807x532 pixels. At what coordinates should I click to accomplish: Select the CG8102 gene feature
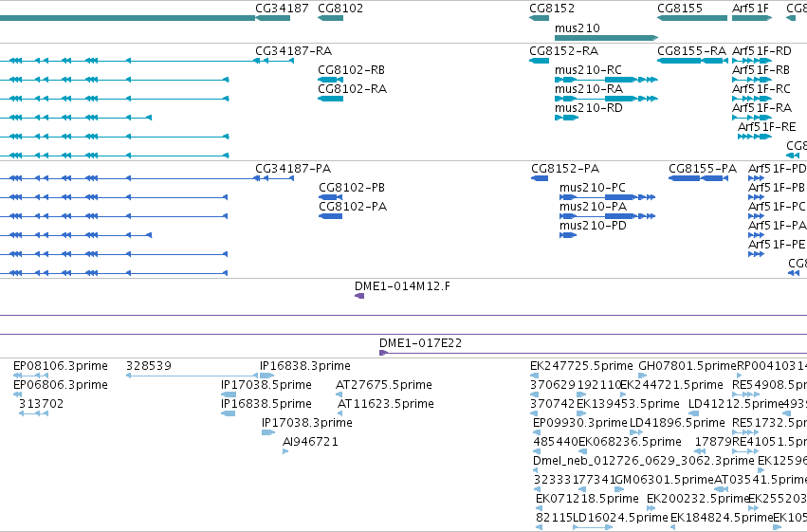[x=330, y=18]
